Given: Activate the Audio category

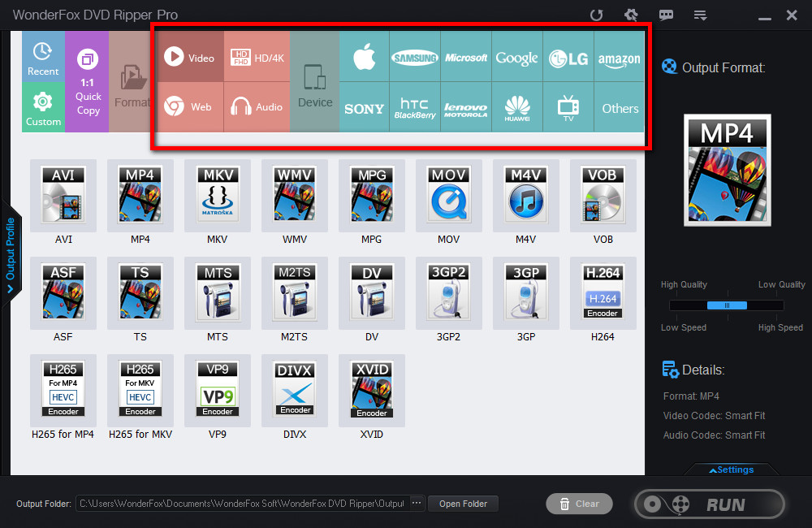Looking at the screenshot, I should click(257, 106).
